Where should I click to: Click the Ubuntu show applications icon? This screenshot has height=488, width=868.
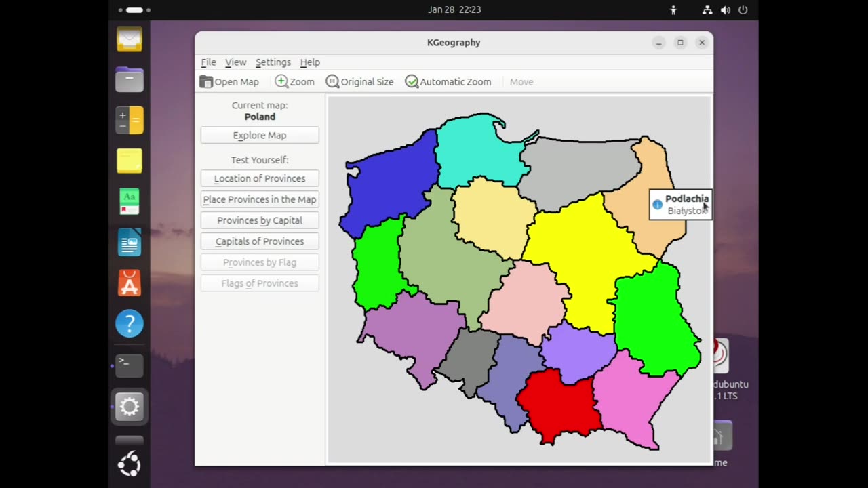(130, 464)
